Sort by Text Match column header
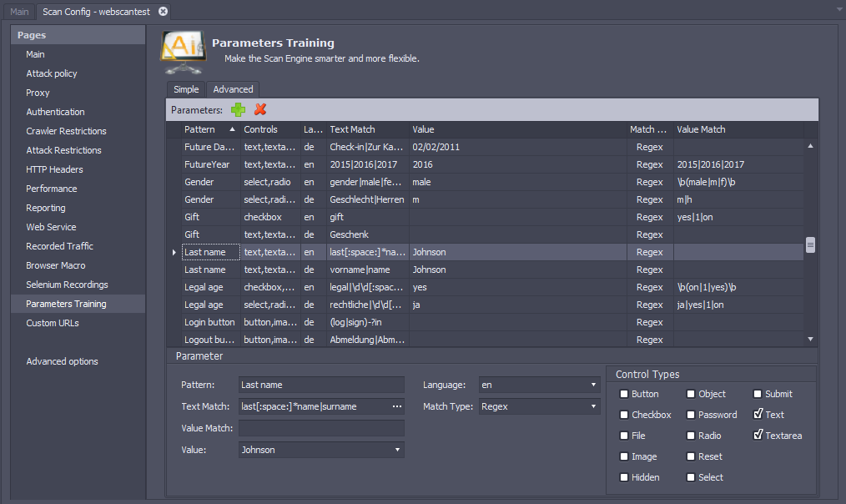846x504 pixels. [x=368, y=129]
